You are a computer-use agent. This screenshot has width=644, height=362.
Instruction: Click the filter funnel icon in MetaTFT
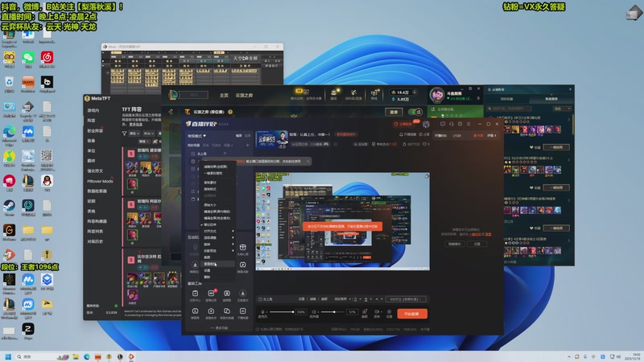(x=124, y=134)
